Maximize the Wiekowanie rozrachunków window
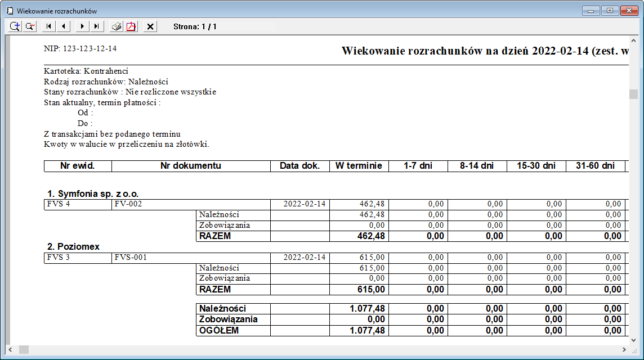644x360 pixels. [609, 11]
